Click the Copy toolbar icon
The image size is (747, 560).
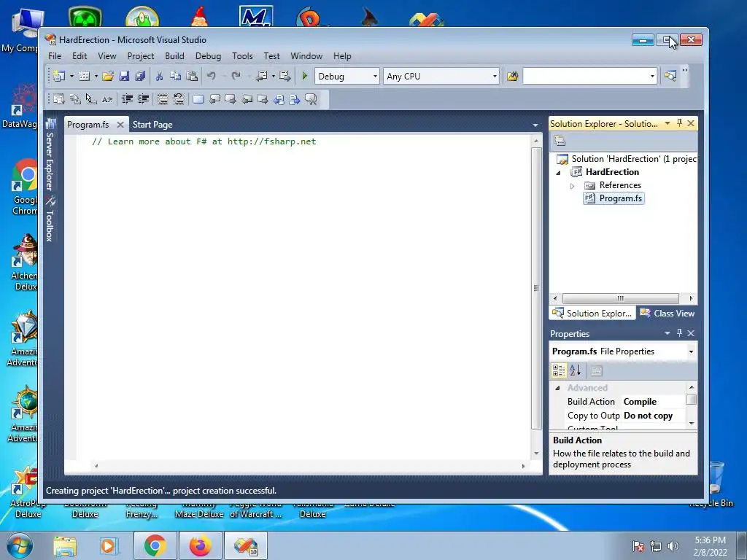point(175,76)
